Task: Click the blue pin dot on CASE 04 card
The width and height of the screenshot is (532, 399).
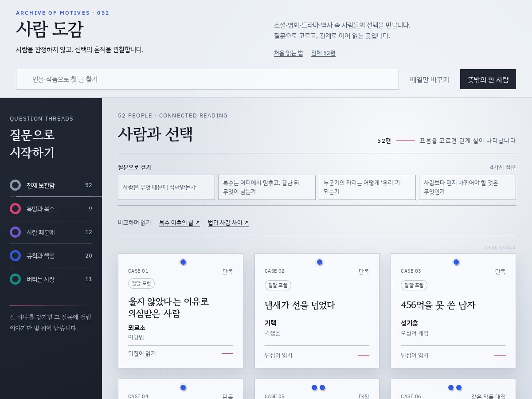Action: pyautogui.click(x=183, y=387)
